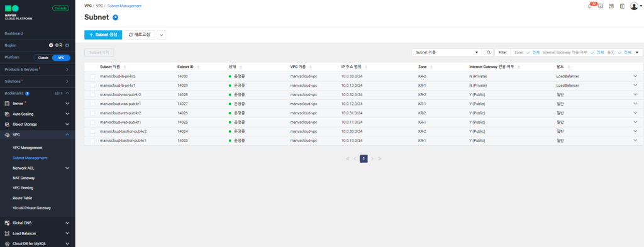Image resolution: width=644 pixels, height=247 pixels.
Task: Click the Console badge button
Action: tap(61, 8)
